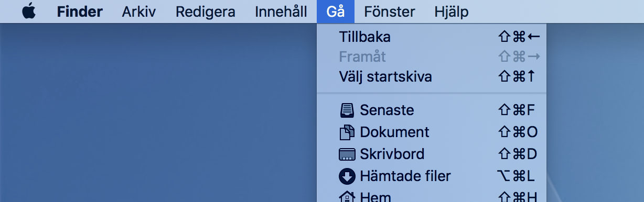The width and height of the screenshot is (644, 202).
Task: Open the Redigera menu
Action: (206, 12)
